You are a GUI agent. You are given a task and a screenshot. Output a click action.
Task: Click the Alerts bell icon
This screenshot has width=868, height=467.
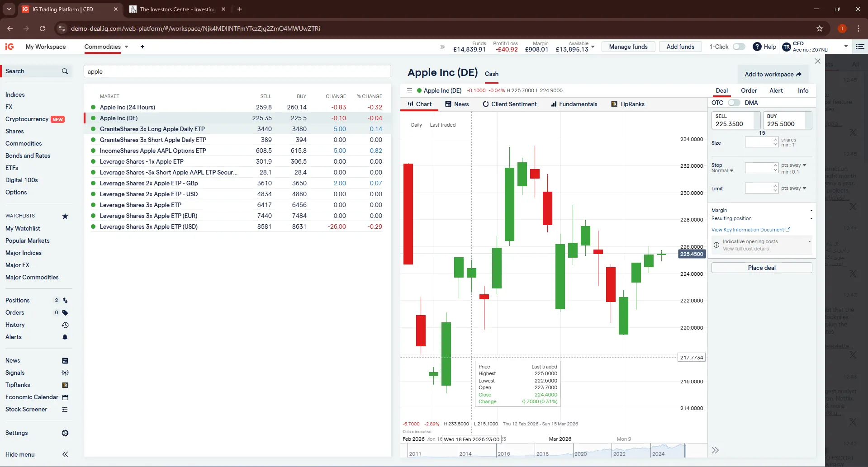pyautogui.click(x=65, y=337)
